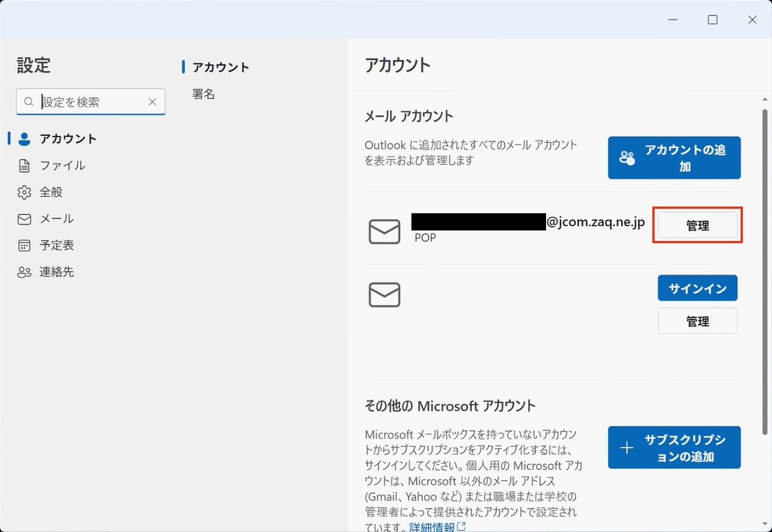Click the envelope icon of the POP account
The image size is (772, 532).
pyautogui.click(x=385, y=231)
